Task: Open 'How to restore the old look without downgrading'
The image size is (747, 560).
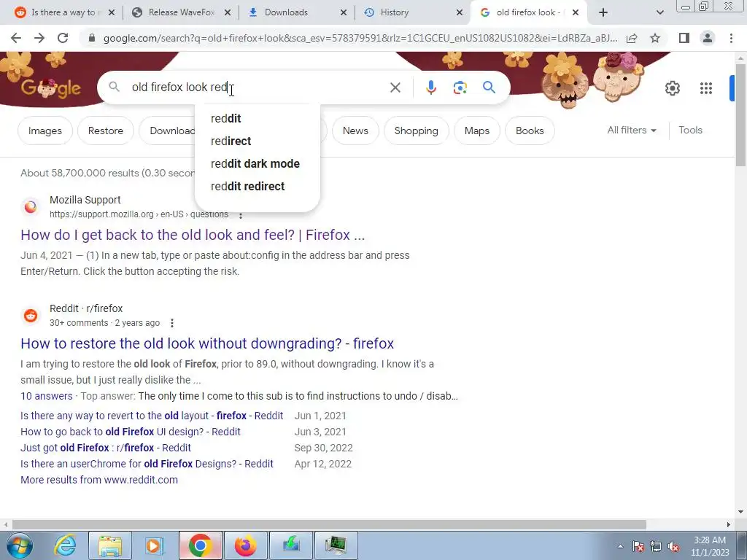Action: [207, 343]
